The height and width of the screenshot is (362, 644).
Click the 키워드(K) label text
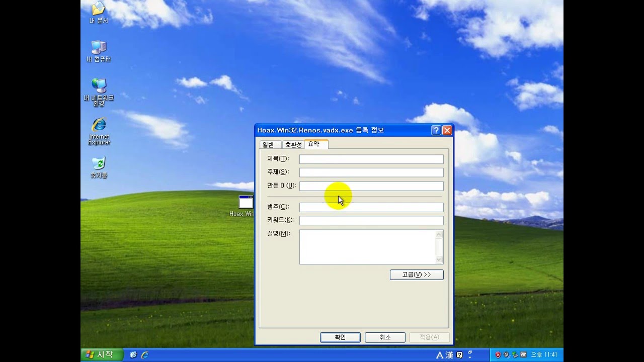point(281,220)
